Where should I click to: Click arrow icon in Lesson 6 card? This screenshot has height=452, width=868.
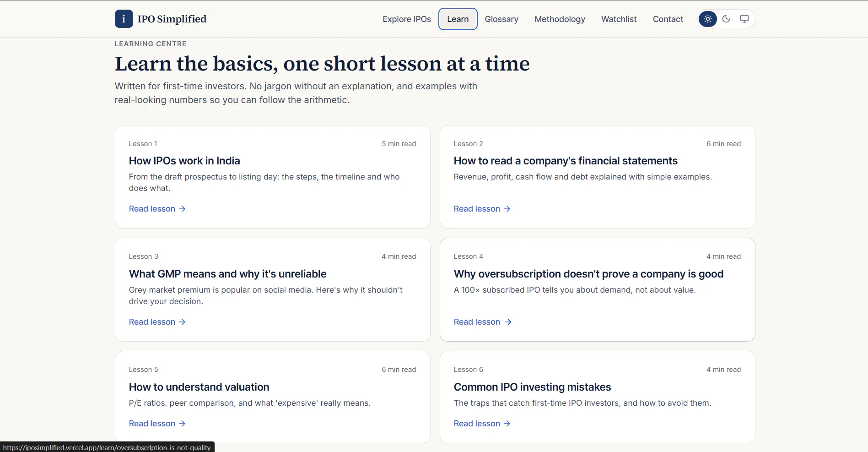(507, 424)
